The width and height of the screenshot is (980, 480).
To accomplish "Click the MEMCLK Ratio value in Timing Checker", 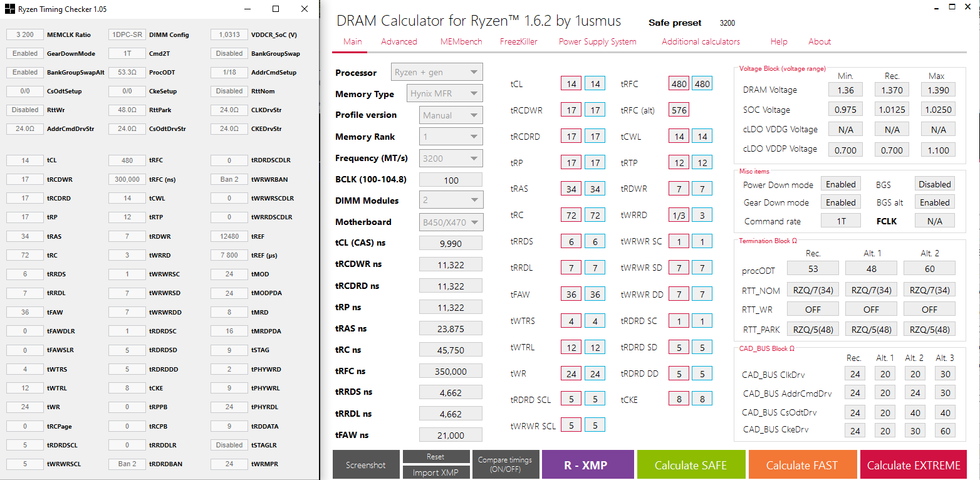I will [25, 34].
